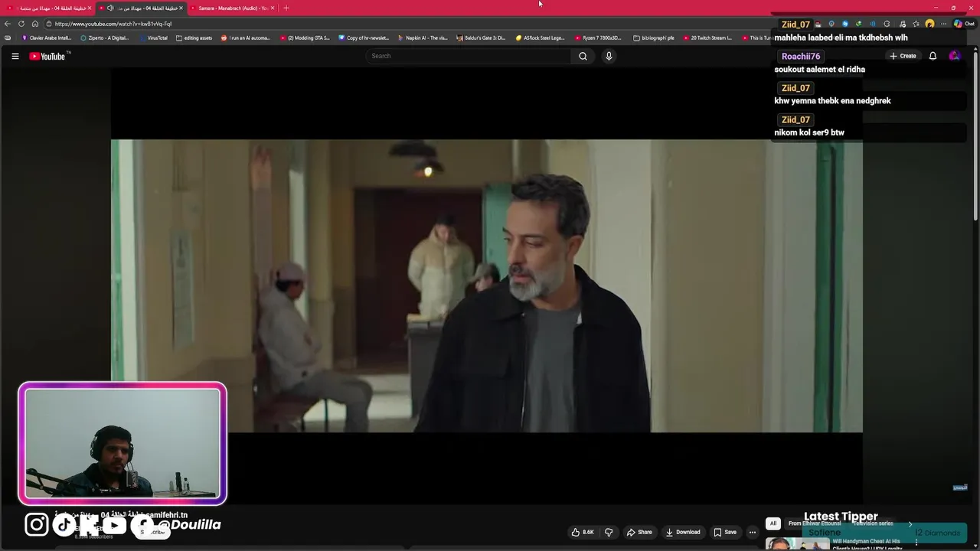This screenshot has height=551, width=980.
Task: Open bibliographi pfe bookmark folder
Action: tap(654, 37)
